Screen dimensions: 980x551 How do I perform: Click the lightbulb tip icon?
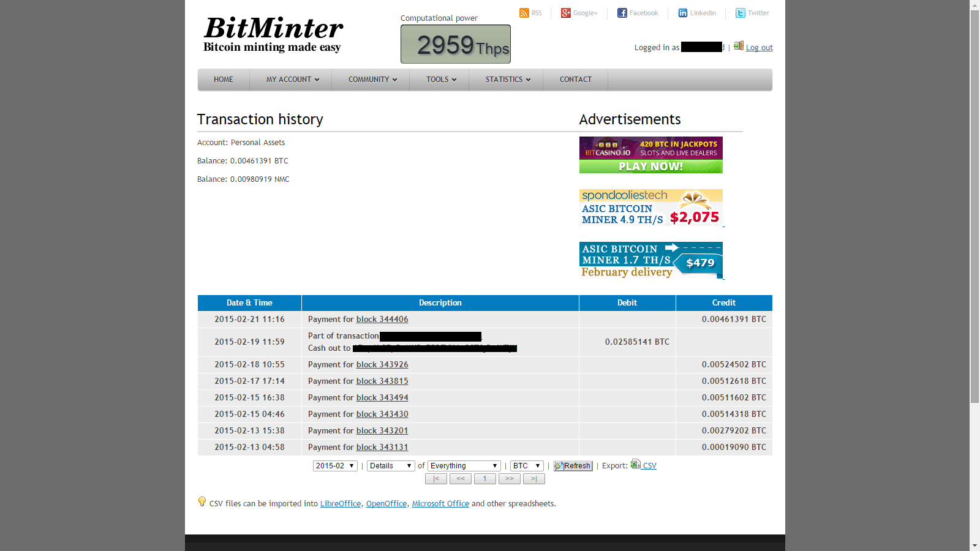pos(202,501)
